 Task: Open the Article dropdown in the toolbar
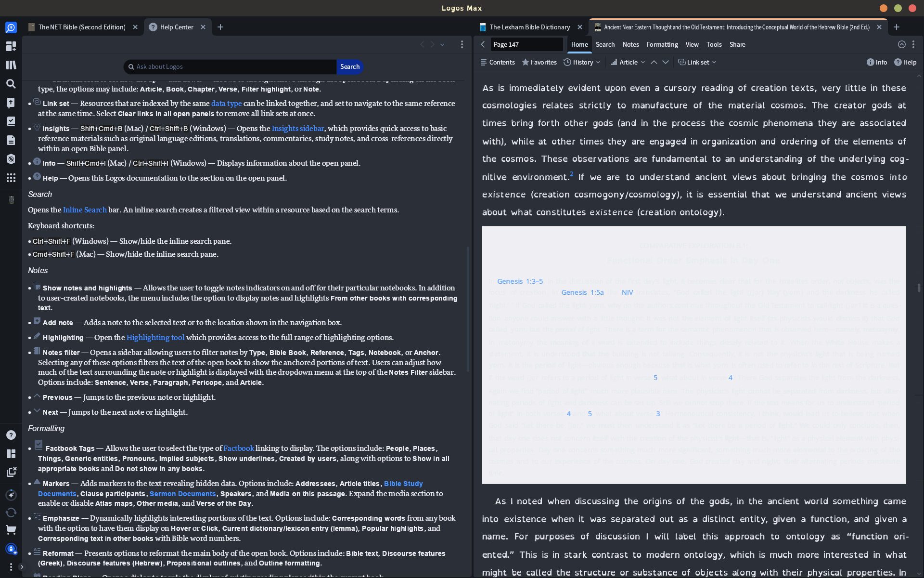627,62
